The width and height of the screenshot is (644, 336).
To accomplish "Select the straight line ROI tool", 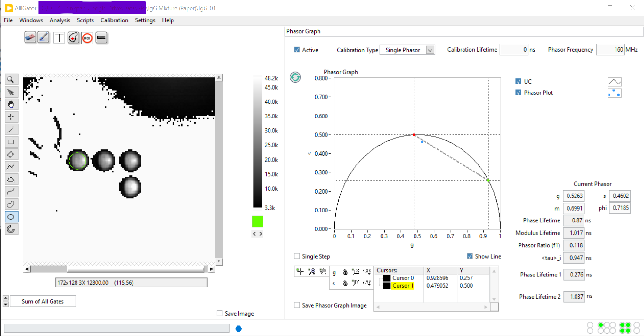I will coord(11,130).
